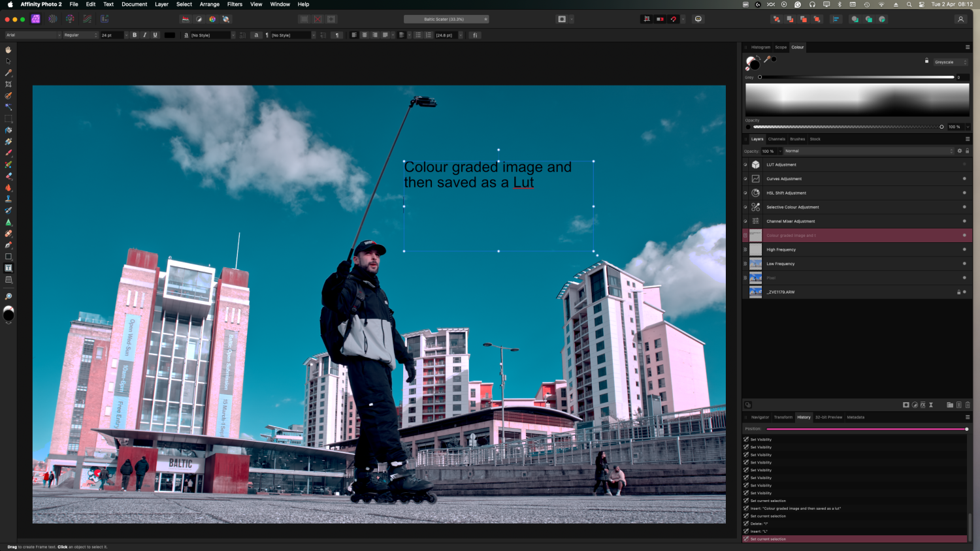Select the Hand (View) tool
The height and width of the screenshot is (551, 980).
(8, 50)
